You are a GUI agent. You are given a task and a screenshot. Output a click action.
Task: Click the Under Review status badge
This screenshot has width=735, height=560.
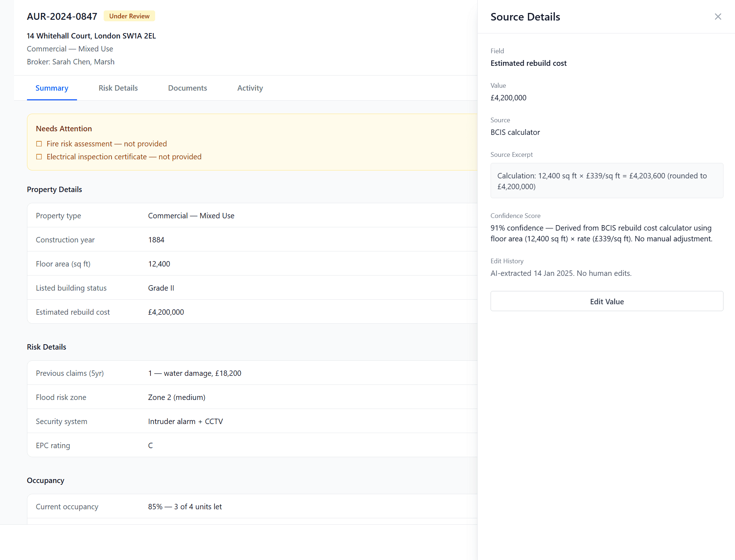(x=129, y=16)
